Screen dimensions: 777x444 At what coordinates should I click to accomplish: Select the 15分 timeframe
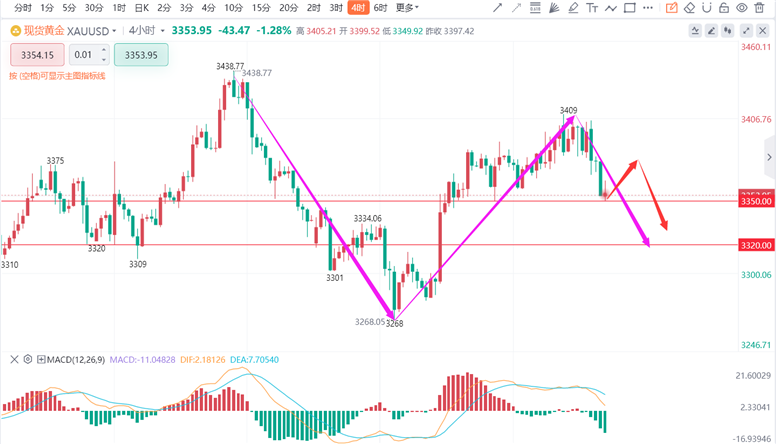(x=261, y=8)
